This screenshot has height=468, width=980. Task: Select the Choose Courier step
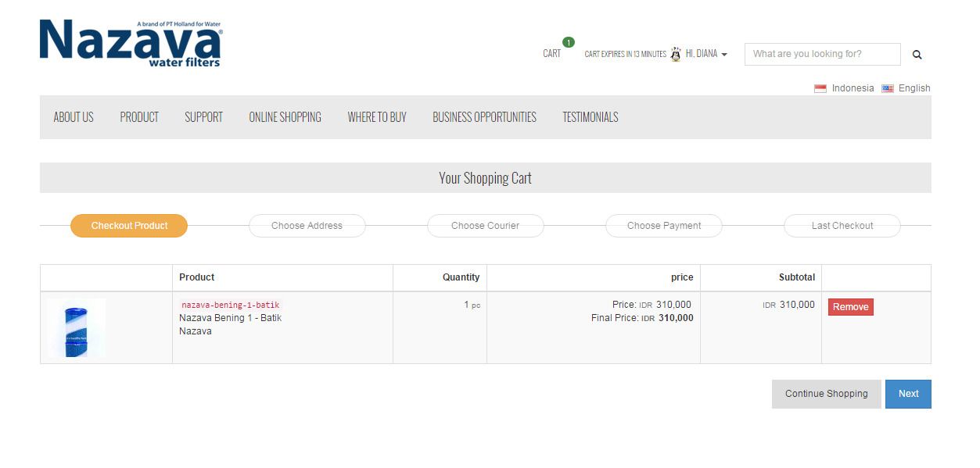pos(485,226)
